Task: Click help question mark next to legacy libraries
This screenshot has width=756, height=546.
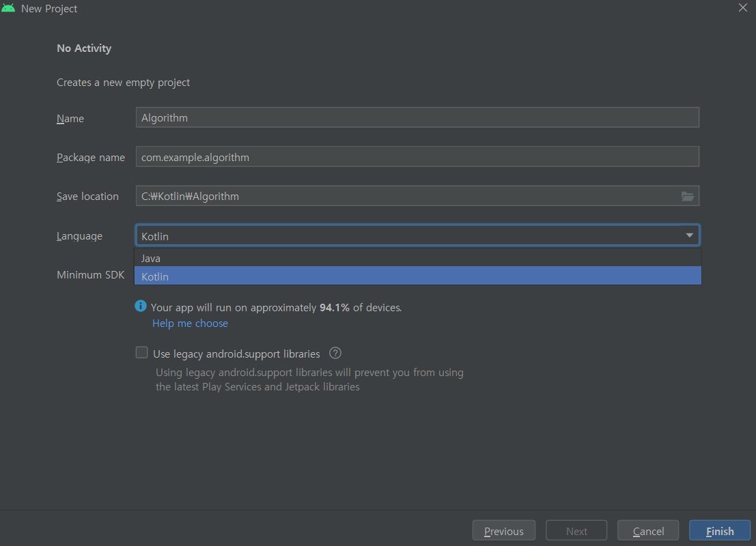Action: point(335,354)
